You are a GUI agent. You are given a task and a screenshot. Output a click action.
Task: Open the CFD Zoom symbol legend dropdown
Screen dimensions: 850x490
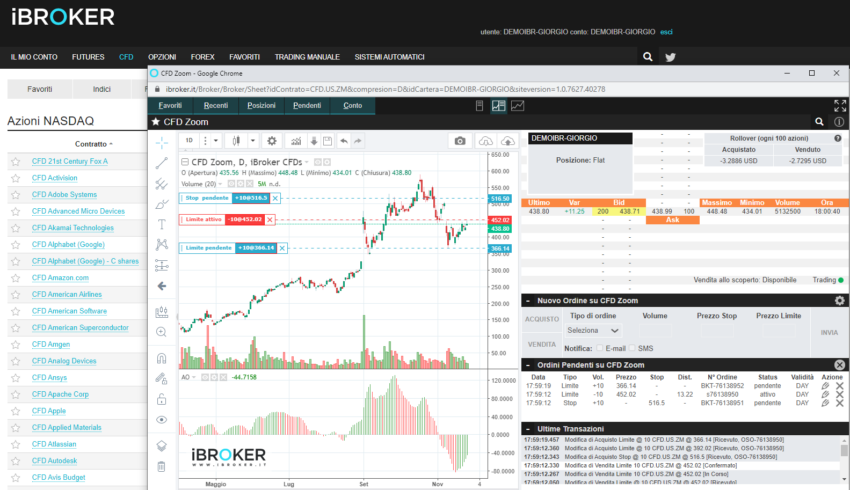[x=307, y=162]
